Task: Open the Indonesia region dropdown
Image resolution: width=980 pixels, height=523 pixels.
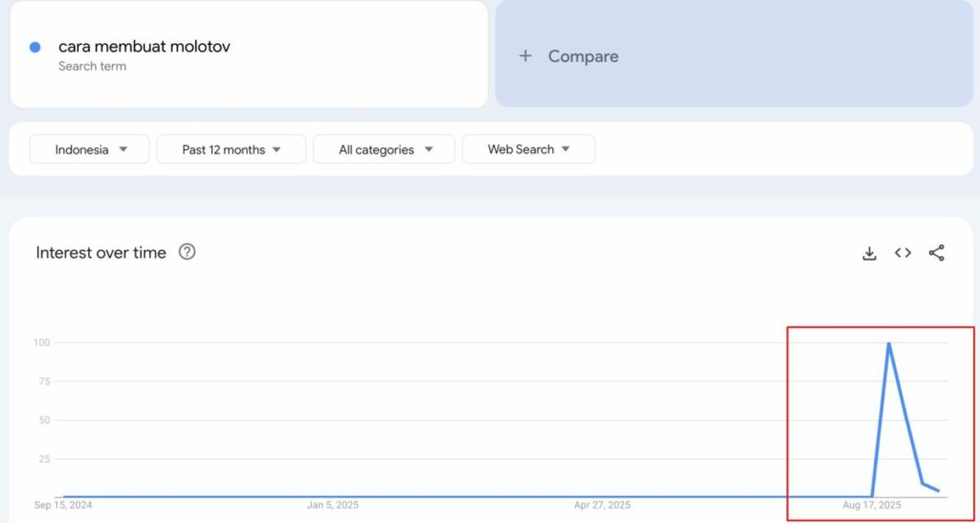Action: 89,149
